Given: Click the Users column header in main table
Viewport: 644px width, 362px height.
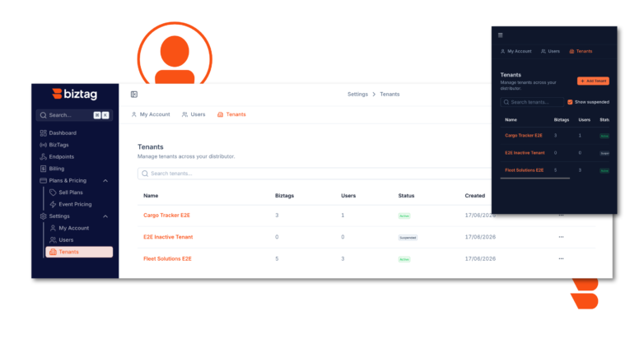Looking at the screenshot, I should tap(348, 196).
